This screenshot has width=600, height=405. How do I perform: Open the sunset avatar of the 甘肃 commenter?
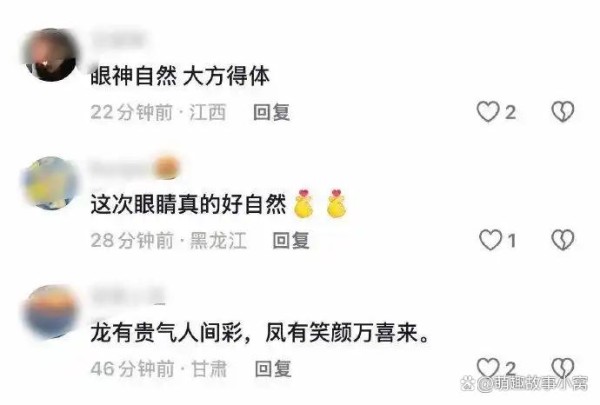(x=50, y=311)
